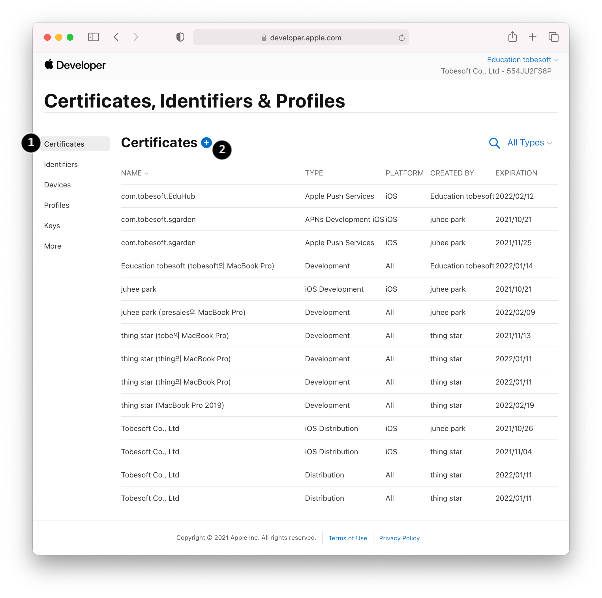The width and height of the screenshot is (602, 598).
Task: Click the PLATFORM column header
Action: click(x=404, y=173)
